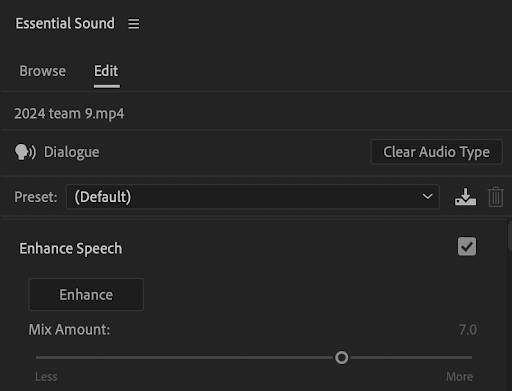Click the Mix Amount slider handle
Screen dimensions: 512x391
(x=342, y=358)
